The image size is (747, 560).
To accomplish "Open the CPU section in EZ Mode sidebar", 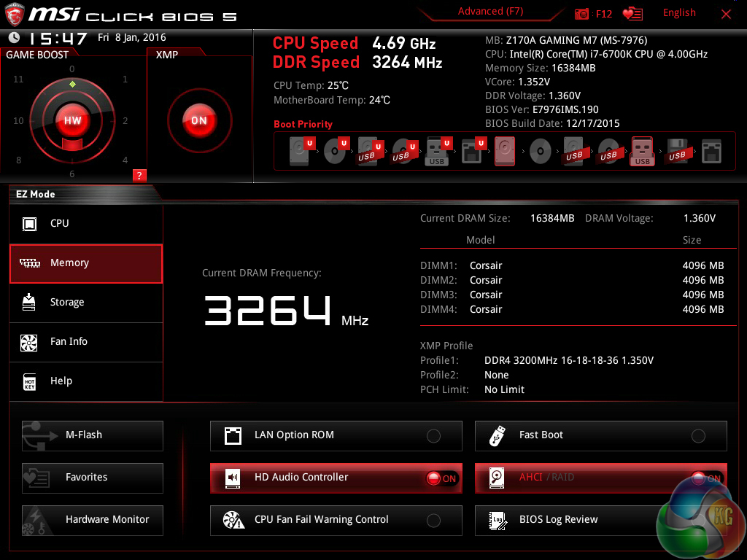I will pos(86,224).
